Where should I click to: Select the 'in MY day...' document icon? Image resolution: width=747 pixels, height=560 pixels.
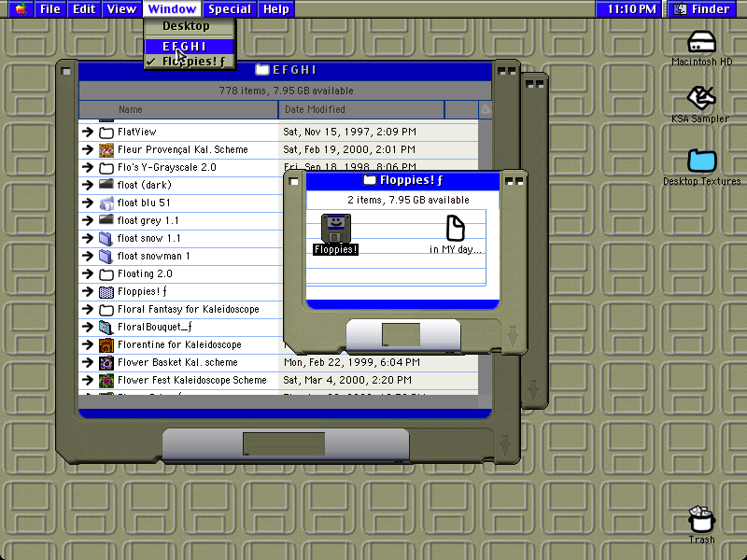tap(455, 228)
